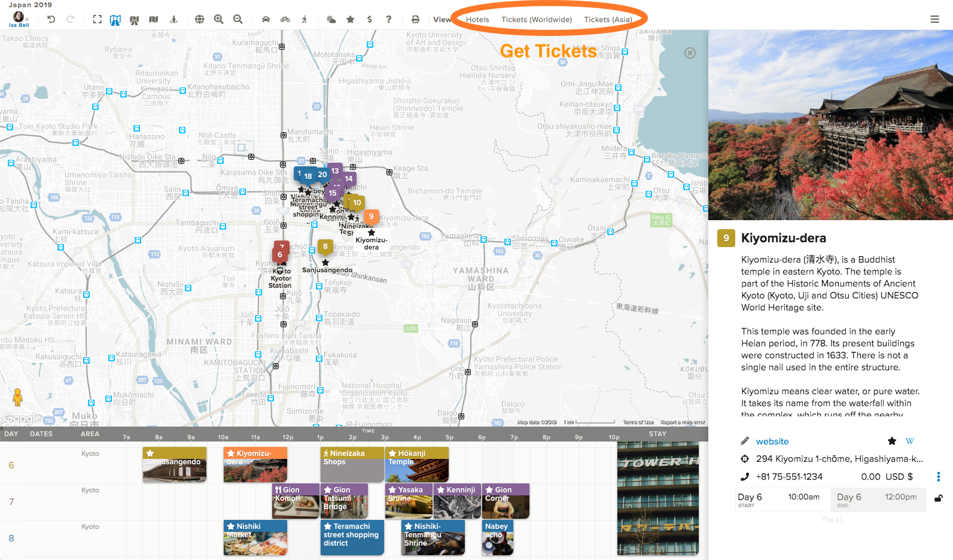The image size is (953, 560).
Task: Open the Wikipedia W link
Action: tap(910, 441)
